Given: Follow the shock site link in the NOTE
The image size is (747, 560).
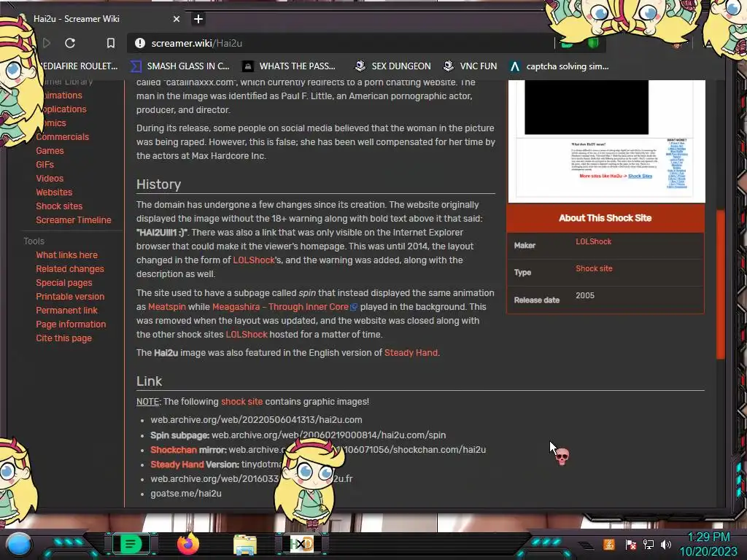Looking at the screenshot, I should pyautogui.click(x=241, y=402).
